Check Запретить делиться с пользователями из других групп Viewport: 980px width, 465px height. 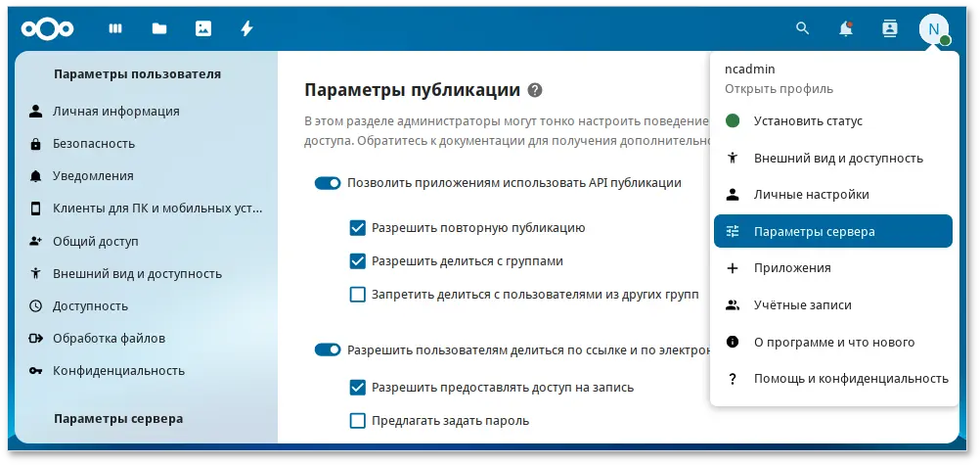point(358,294)
